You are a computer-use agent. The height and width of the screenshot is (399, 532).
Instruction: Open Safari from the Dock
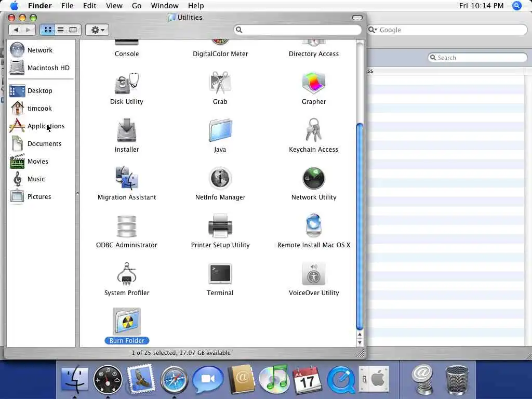(x=174, y=380)
